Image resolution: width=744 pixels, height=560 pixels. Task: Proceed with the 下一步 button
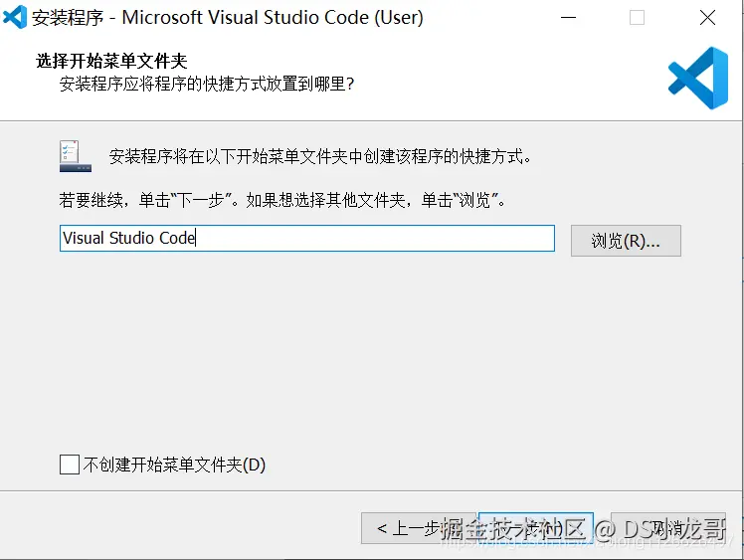536,528
